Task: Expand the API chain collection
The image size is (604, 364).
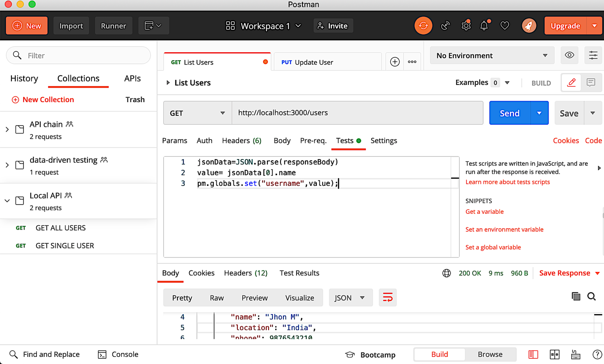Action: point(7,129)
